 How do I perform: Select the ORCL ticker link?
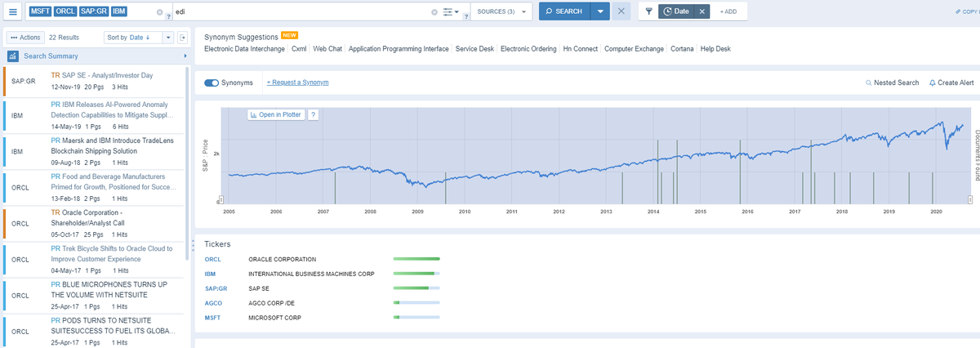pos(212,260)
